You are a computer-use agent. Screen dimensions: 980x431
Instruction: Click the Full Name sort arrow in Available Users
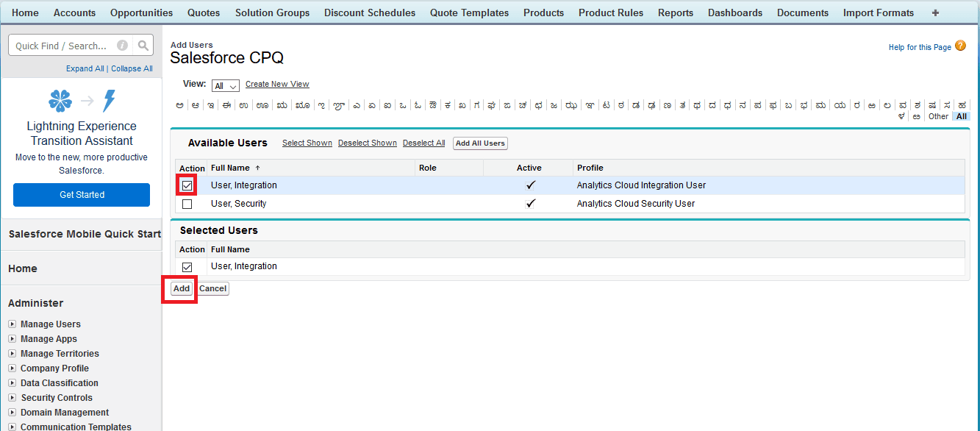(257, 168)
